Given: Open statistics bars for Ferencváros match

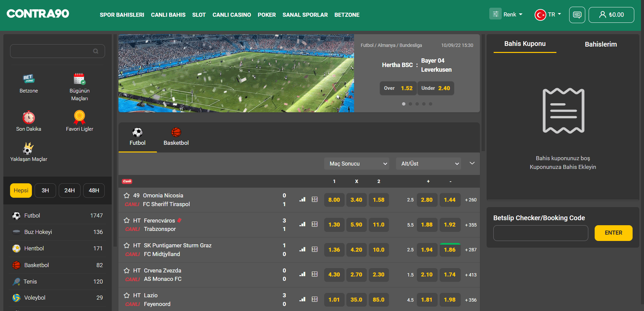Looking at the screenshot, I should [302, 224].
